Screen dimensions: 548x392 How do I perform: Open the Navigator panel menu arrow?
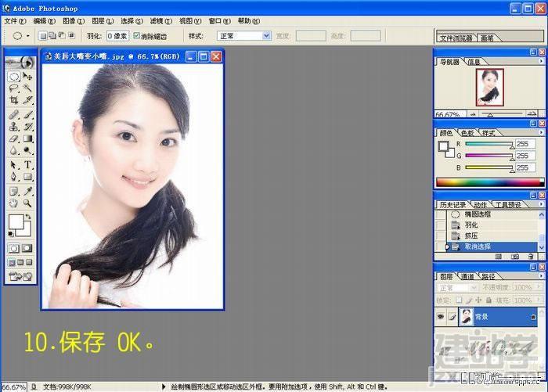(541, 61)
